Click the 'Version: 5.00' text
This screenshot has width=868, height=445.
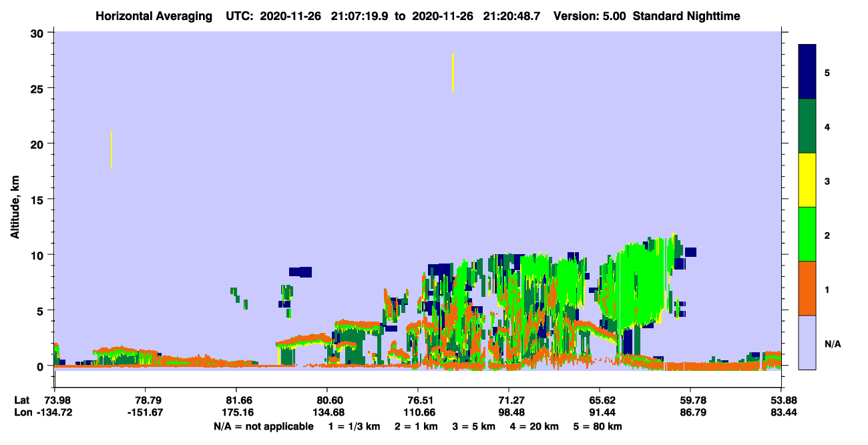(x=590, y=16)
